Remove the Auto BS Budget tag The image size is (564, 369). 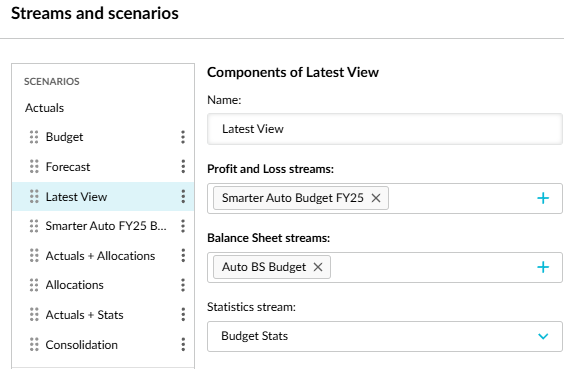coord(318,267)
